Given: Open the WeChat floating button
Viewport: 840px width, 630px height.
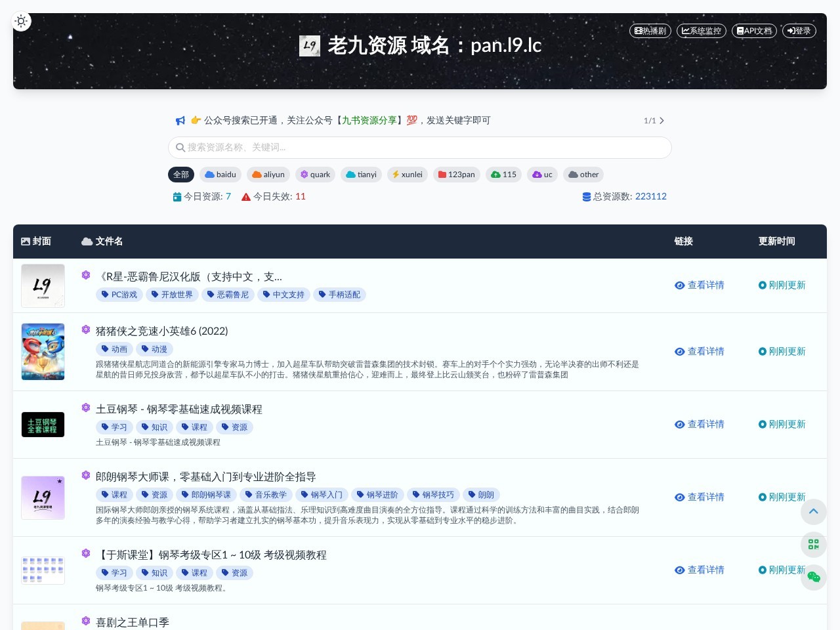Looking at the screenshot, I should coord(814,577).
